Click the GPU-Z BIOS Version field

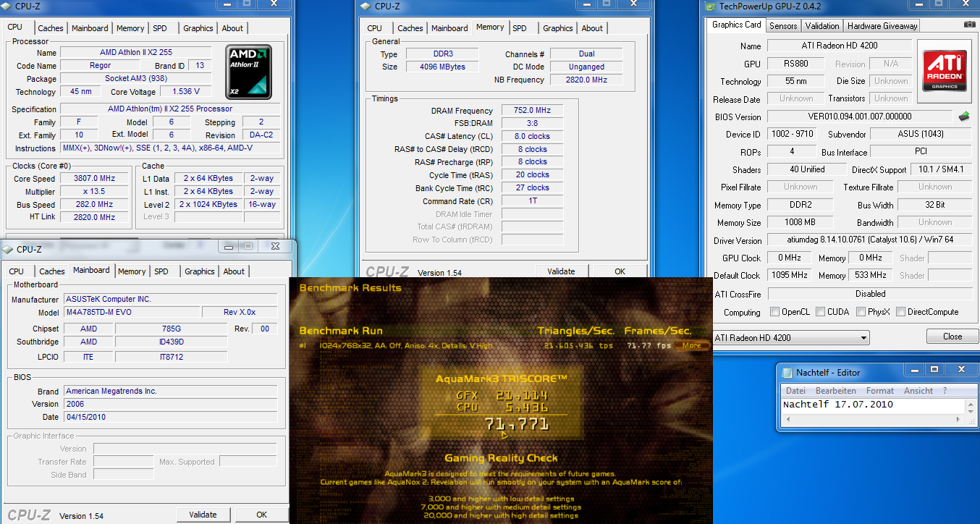(859, 117)
